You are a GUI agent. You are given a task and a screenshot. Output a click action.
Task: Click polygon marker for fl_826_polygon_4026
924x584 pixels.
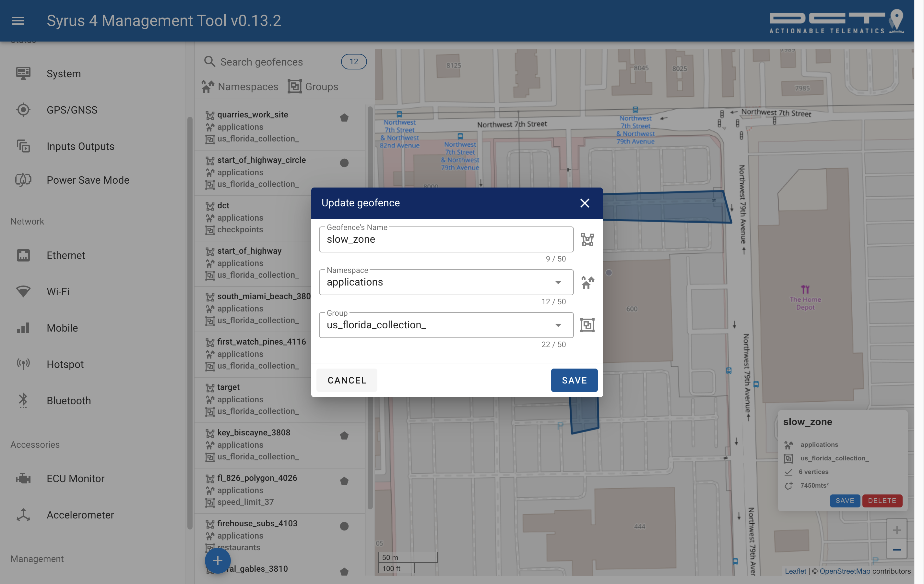344,481
